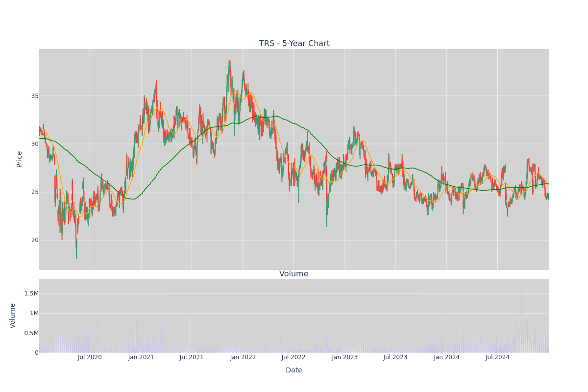
Task: Click the 'Date' x-axis label
Action: pyautogui.click(x=294, y=370)
